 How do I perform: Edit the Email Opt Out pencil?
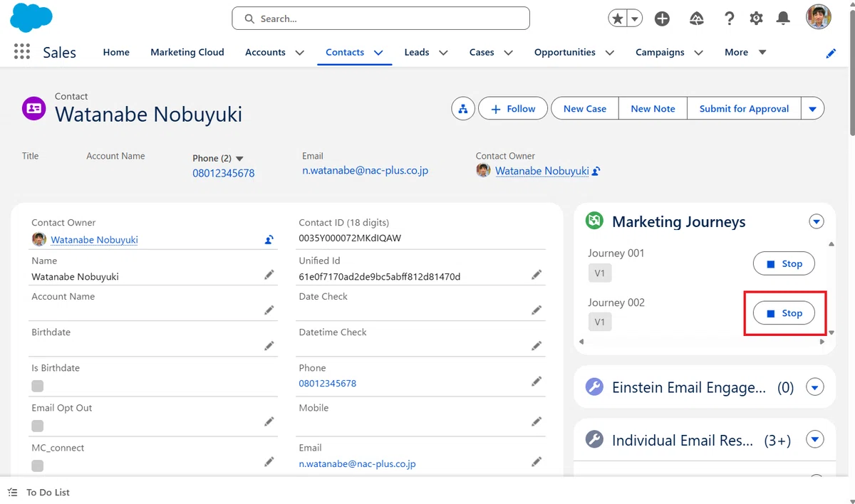[269, 421]
